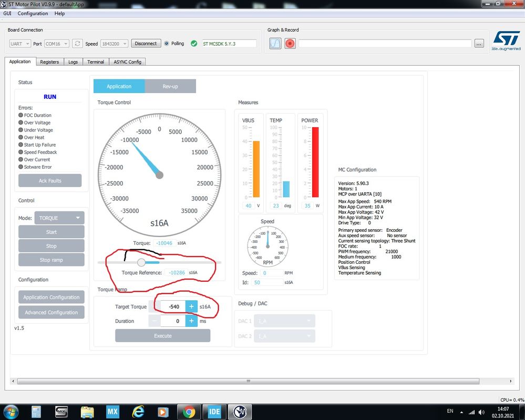Screen dimensions: 525x420
Task: Switch to the IDE taskbar app
Action: point(214,412)
